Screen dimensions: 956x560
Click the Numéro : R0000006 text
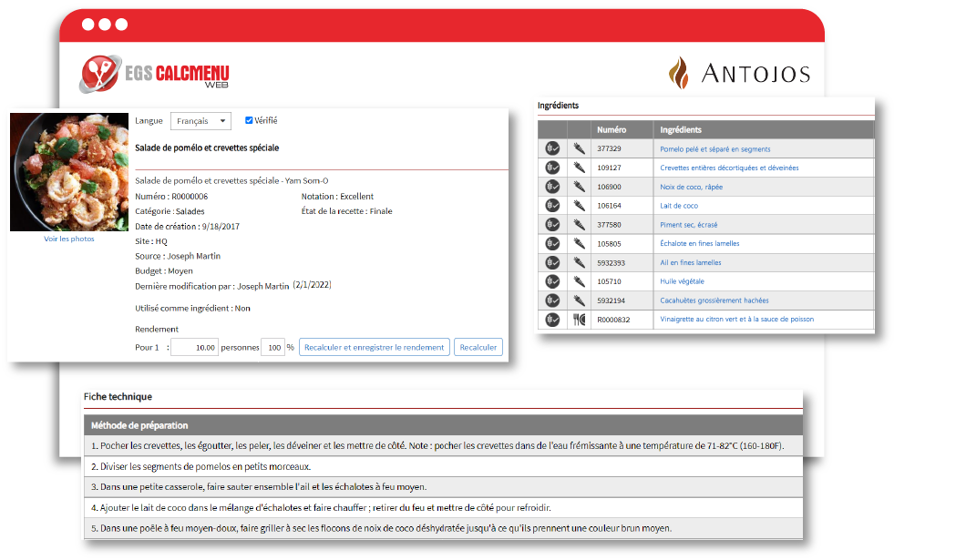[x=171, y=197]
